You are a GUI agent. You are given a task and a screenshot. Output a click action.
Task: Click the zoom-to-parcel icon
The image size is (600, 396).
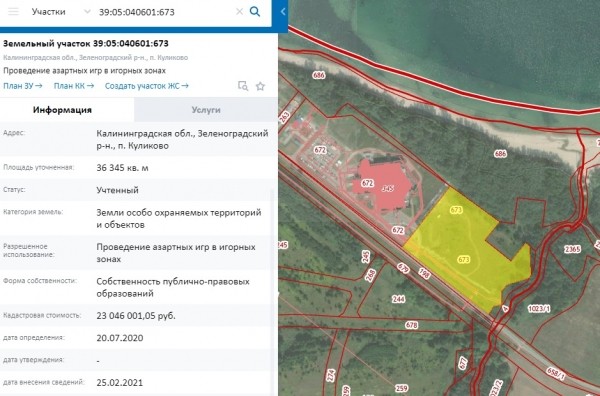pos(243,86)
